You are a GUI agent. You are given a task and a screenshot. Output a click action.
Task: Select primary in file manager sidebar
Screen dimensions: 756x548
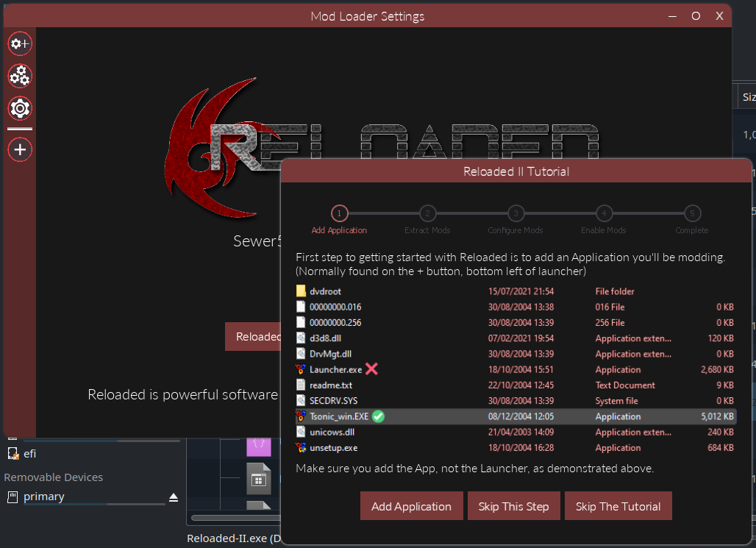click(44, 497)
